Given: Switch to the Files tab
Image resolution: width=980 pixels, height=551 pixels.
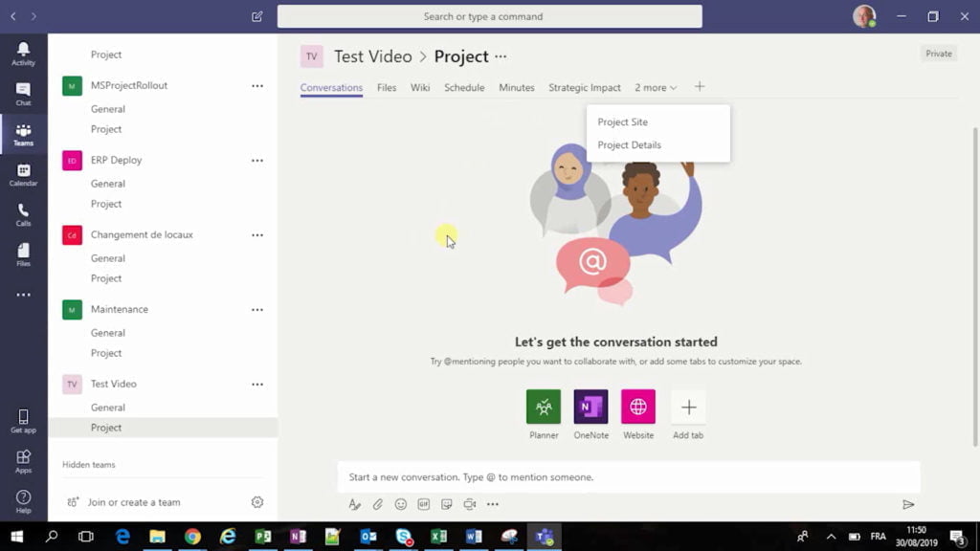Looking at the screenshot, I should point(387,87).
